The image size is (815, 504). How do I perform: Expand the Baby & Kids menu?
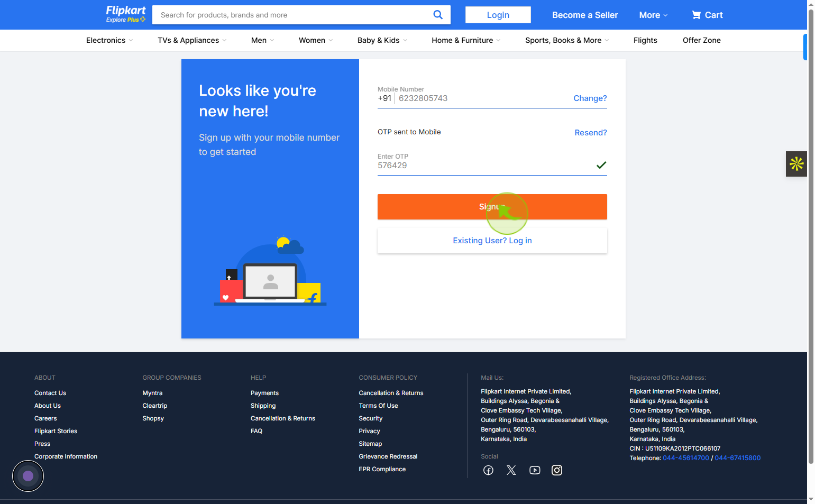(x=382, y=40)
